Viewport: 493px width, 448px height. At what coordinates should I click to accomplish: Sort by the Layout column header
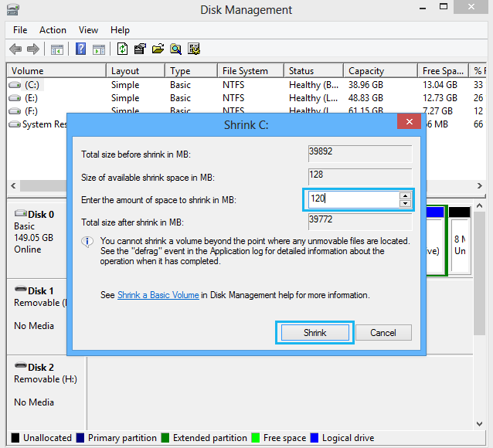click(136, 71)
